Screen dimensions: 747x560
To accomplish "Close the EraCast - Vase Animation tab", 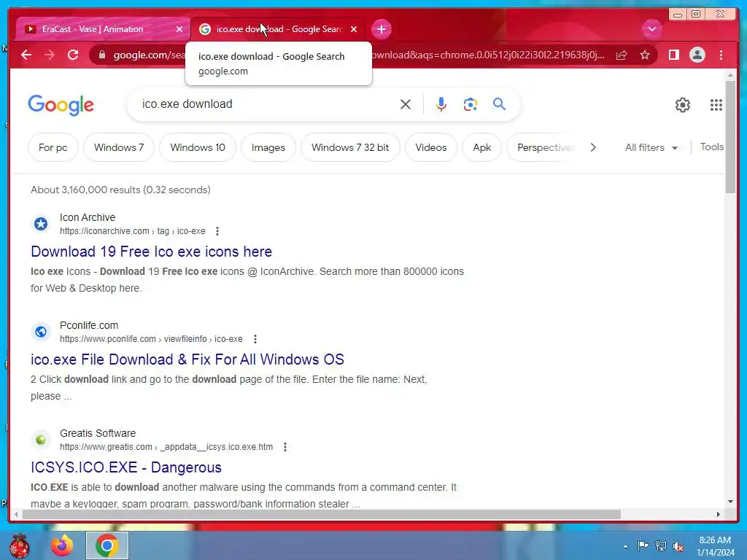I will pyautogui.click(x=179, y=29).
